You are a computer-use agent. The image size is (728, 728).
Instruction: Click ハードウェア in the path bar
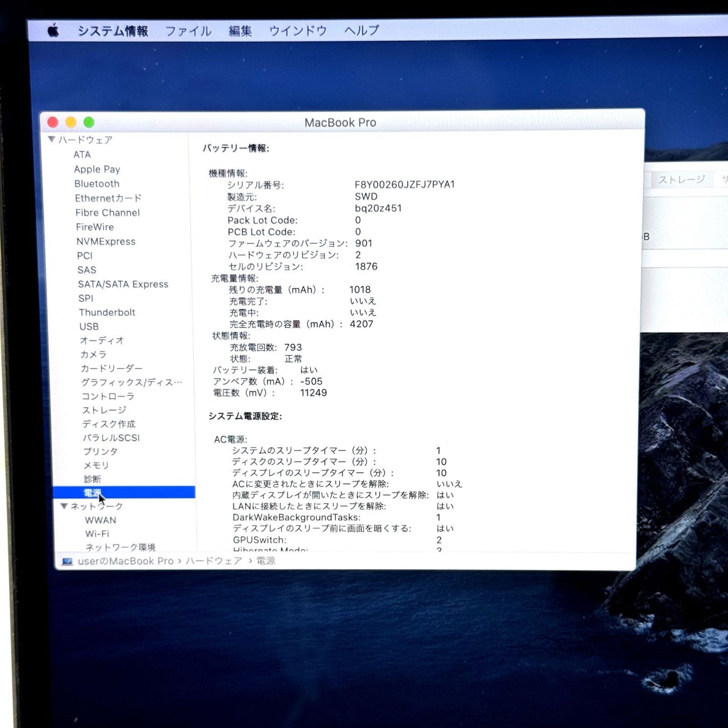click(x=214, y=561)
